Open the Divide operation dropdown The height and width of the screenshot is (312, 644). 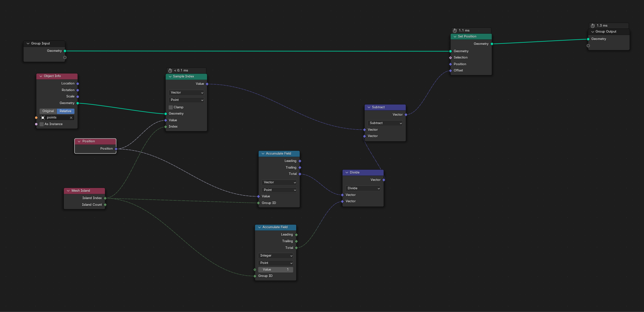[363, 188]
